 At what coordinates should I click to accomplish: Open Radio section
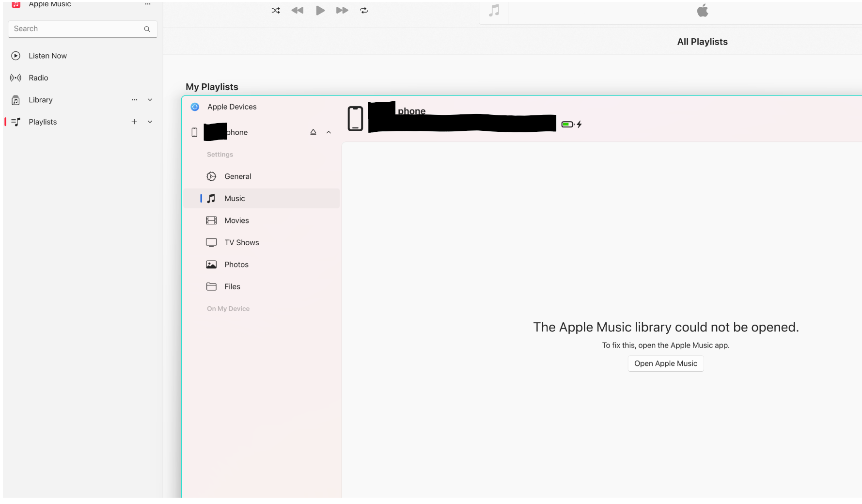tap(82, 78)
